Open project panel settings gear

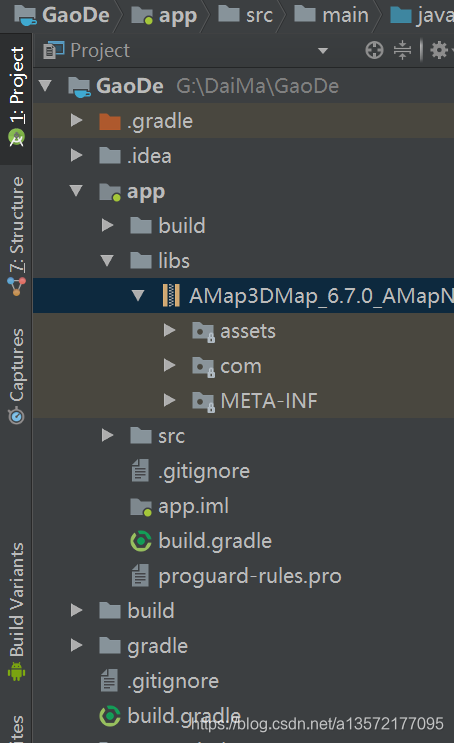[439, 50]
